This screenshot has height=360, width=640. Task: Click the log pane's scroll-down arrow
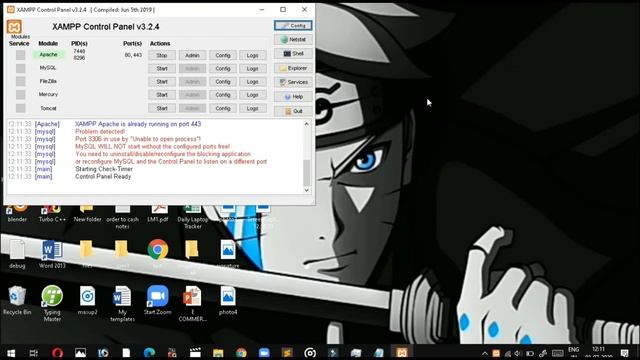pyautogui.click(x=307, y=190)
